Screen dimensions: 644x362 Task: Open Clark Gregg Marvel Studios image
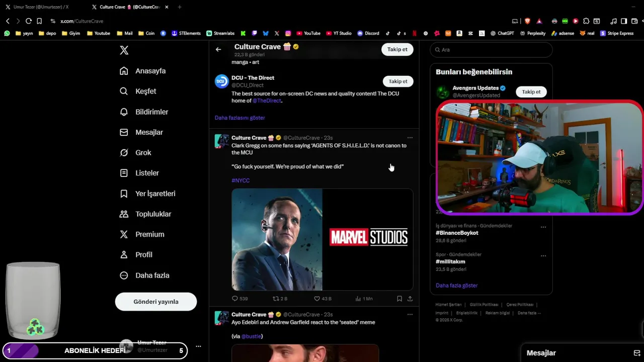coord(322,239)
